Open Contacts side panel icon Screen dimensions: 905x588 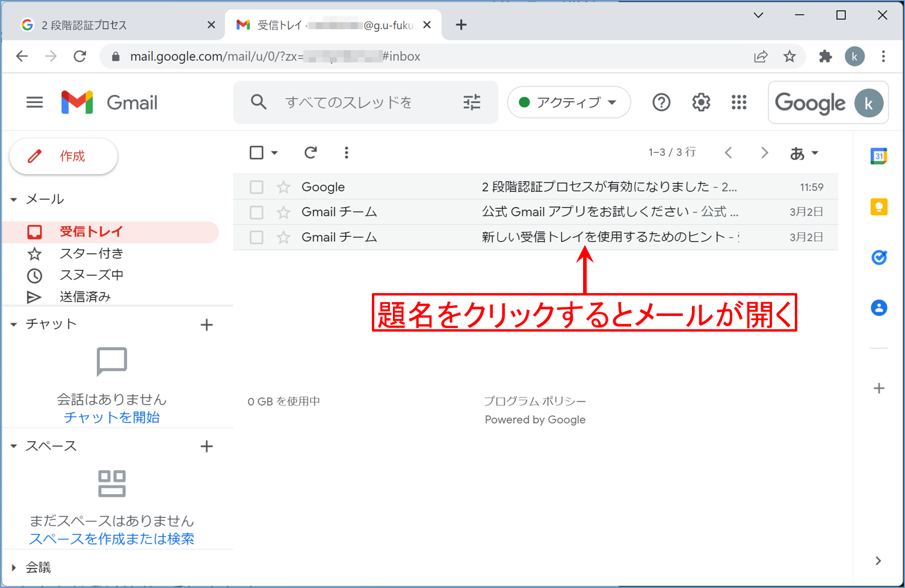879,308
